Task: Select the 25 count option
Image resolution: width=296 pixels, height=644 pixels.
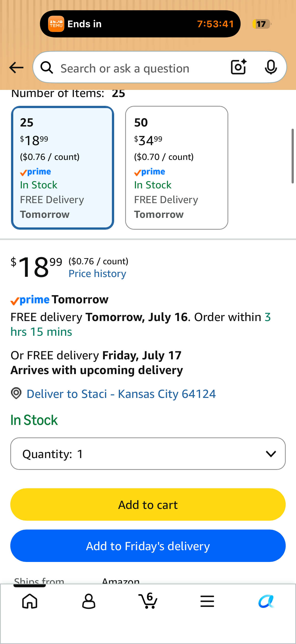Action: pyautogui.click(x=62, y=168)
